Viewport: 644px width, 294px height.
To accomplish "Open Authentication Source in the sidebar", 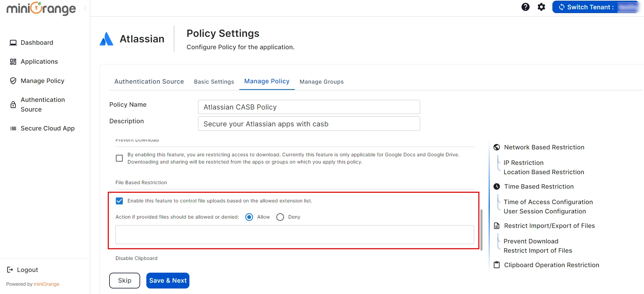I will coord(43,105).
